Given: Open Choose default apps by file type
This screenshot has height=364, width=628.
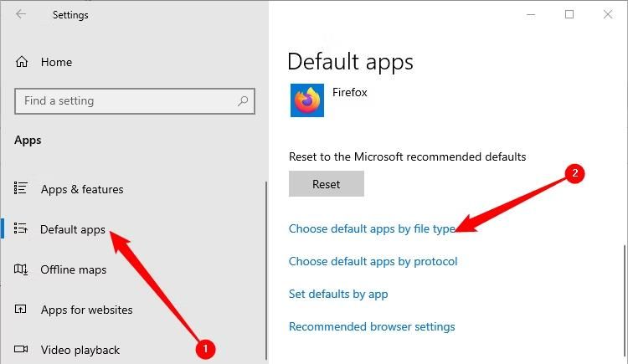Looking at the screenshot, I should [x=371, y=228].
